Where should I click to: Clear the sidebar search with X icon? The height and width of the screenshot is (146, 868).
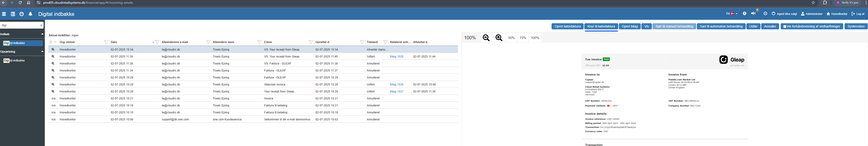click(x=41, y=25)
